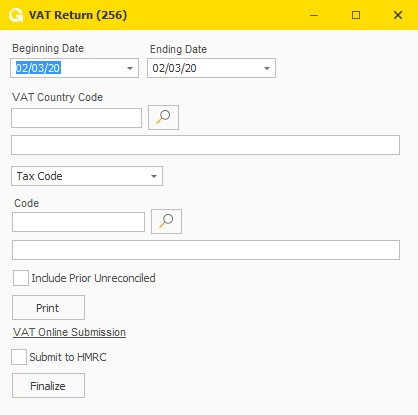
Task: Maximize the VAT Return window
Action: click(356, 15)
